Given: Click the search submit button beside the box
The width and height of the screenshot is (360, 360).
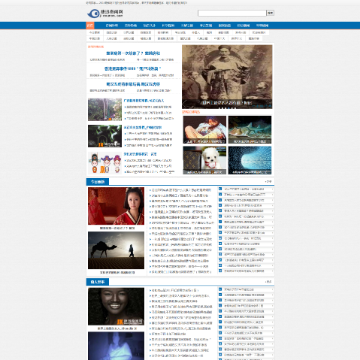Looking at the screenshot, I should [271, 13].
